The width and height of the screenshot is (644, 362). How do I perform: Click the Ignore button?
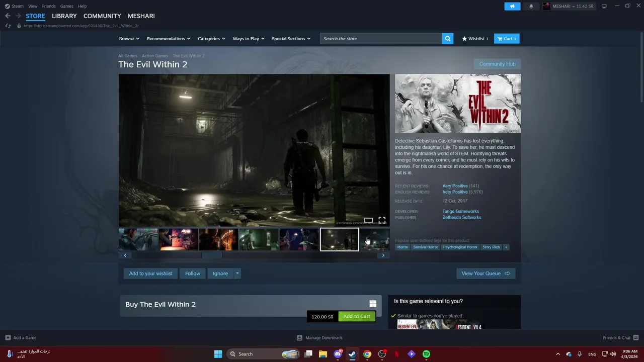point(220,274)
